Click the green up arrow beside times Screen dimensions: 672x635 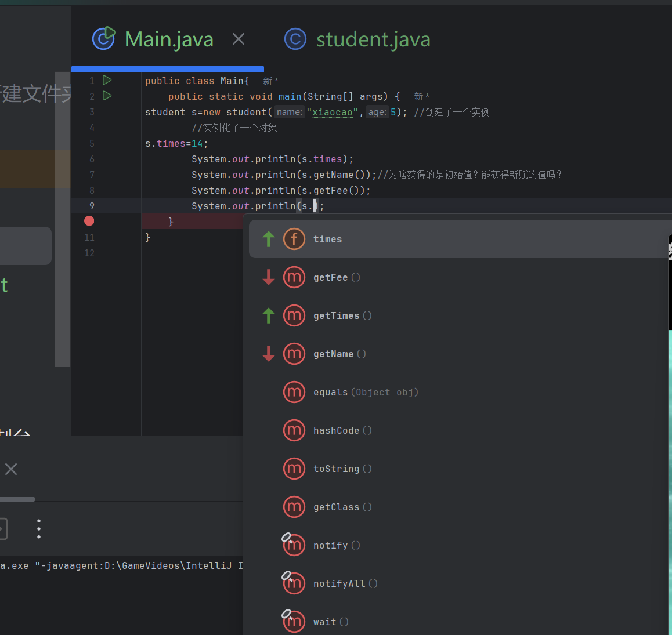(269, 239)
